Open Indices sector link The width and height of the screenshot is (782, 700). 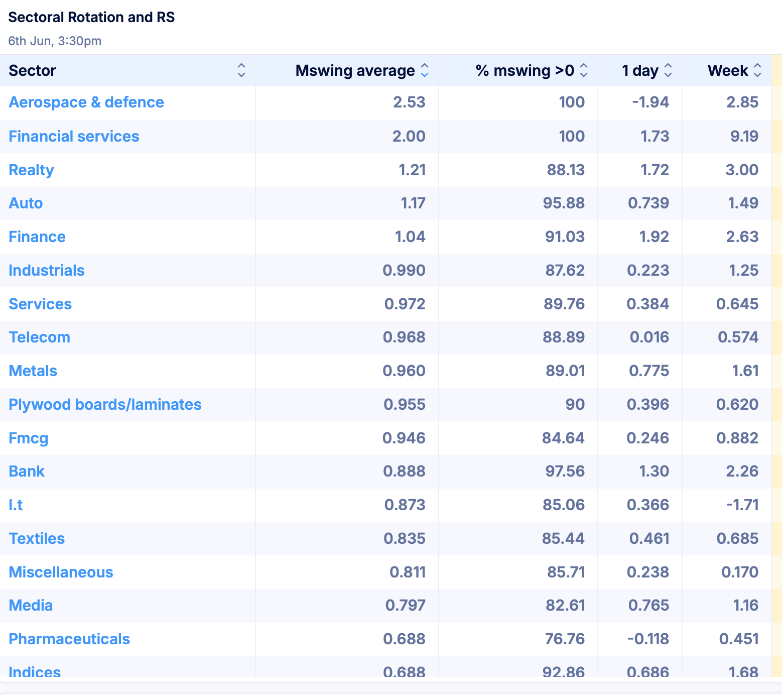[35, 671]
